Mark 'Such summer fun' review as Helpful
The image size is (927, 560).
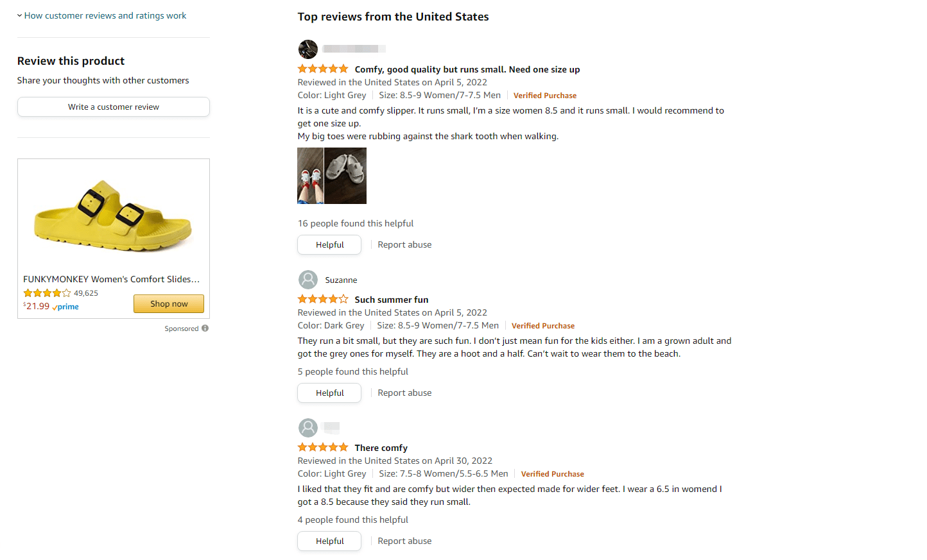click(329, 393)
